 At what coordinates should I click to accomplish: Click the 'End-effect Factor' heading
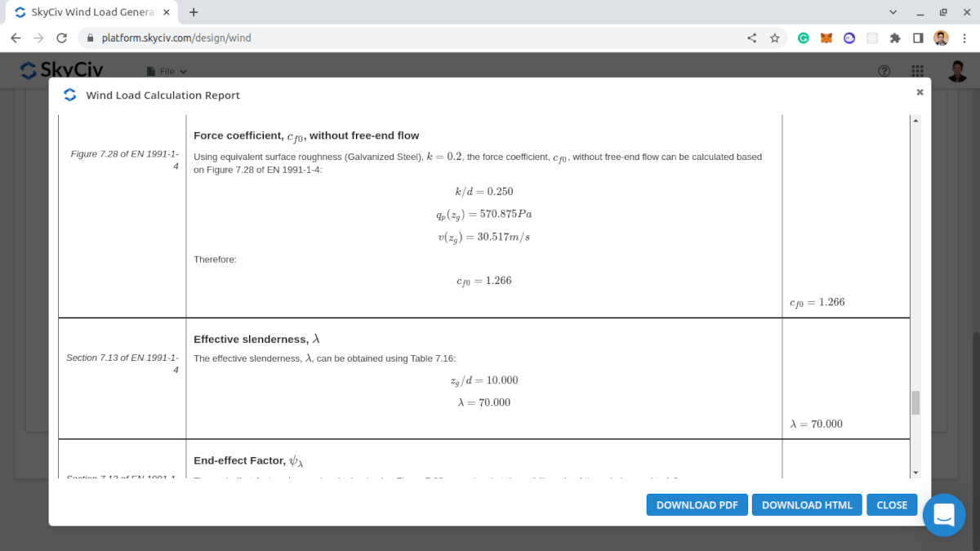[x=248, y=461]
